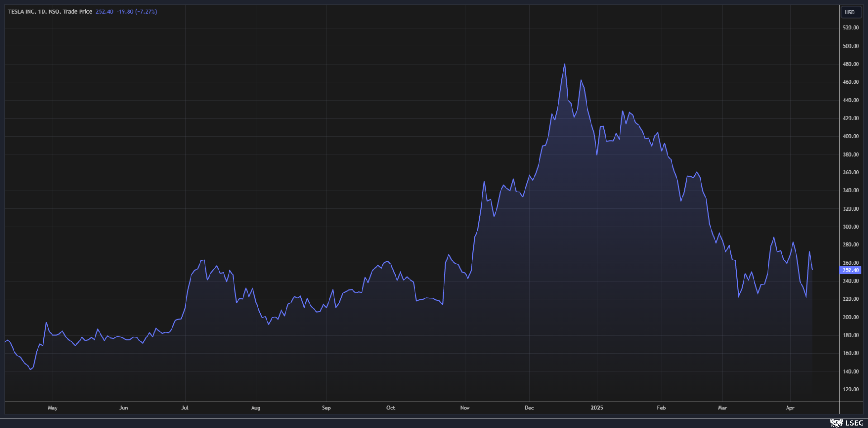868x428 pixels.
Task: Click the 420.00 price axis label
Action: point(851,118)
